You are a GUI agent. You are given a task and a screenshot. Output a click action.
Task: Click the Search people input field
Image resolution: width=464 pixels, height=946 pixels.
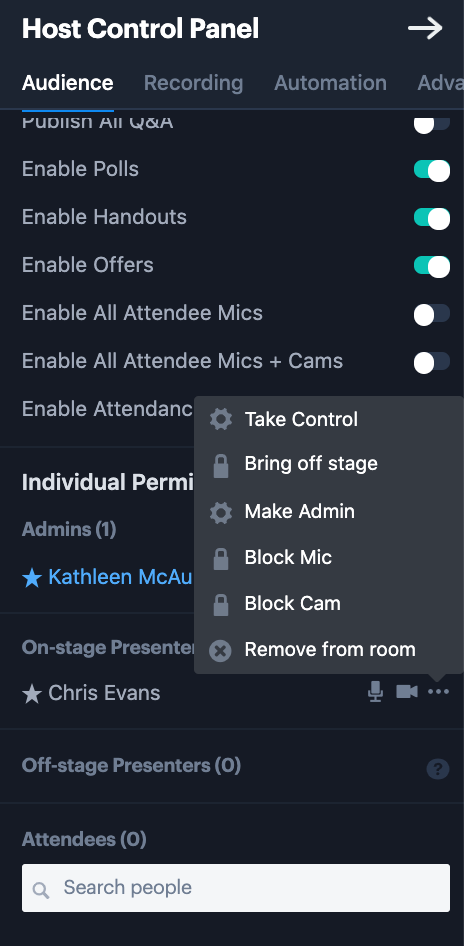[x=236, y=887]
